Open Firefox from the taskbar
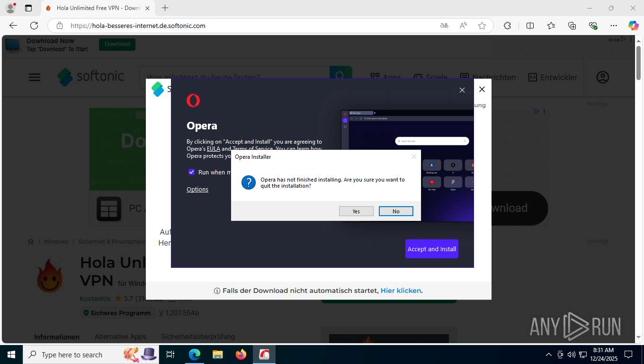Image resolution: width=644 pixels, height=364 pixels. click(241, 355)
